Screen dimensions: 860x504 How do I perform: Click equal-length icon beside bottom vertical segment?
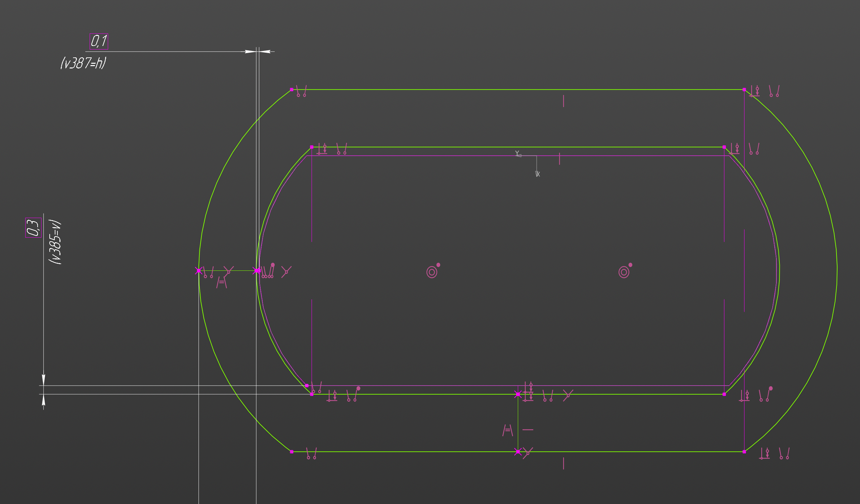click(x=507, y=430)
